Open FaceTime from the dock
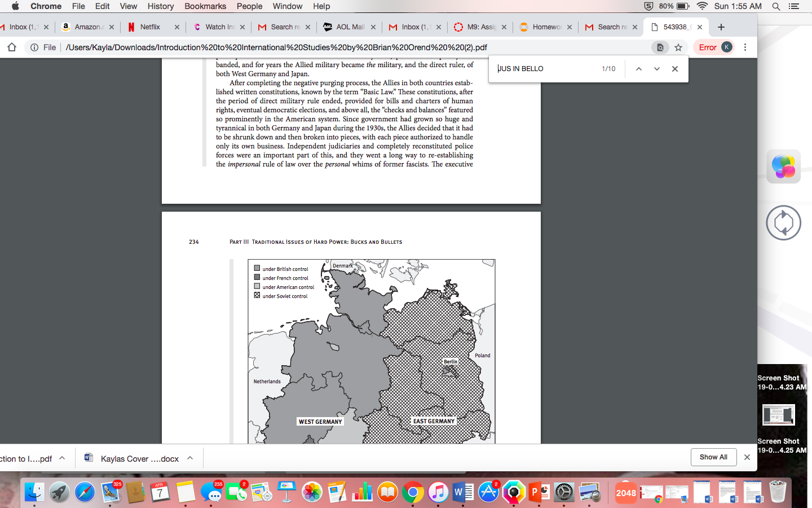Image resolution: width=812 pixels, height=508 pixels. click(236, 493)
